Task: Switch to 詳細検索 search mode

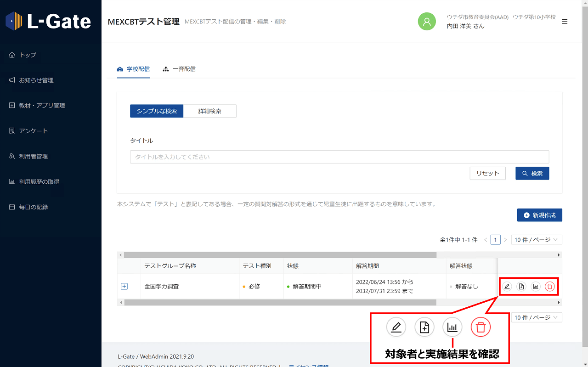Action: pos(210,111)
